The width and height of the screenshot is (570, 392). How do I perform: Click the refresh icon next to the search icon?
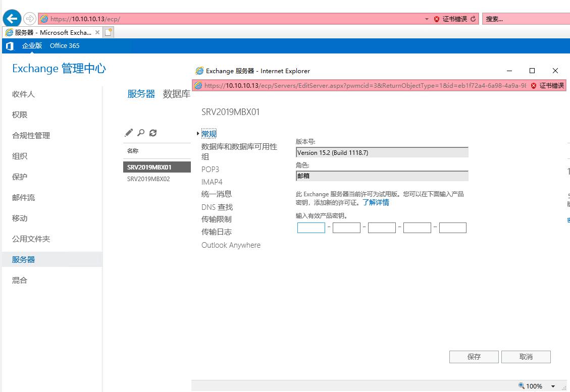coord(153,133)
